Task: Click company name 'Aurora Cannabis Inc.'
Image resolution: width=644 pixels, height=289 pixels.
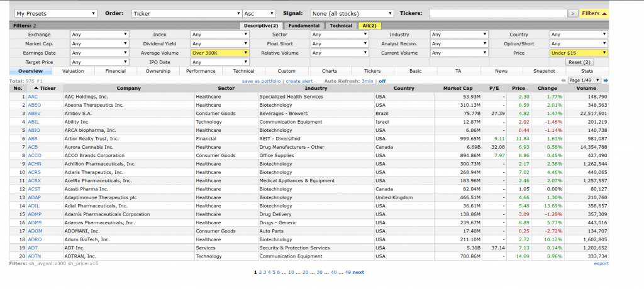Action: tap(87, 147)
